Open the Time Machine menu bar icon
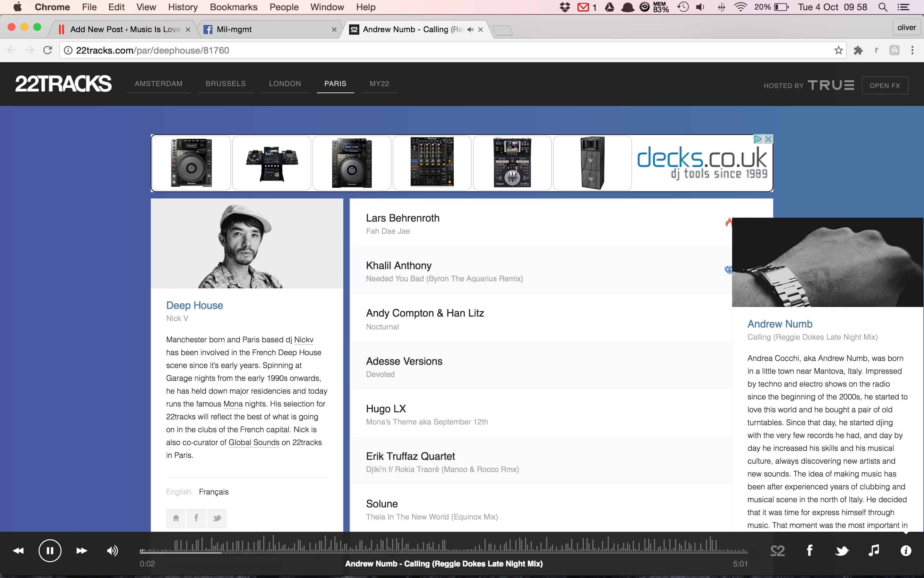Screen dimensions: 924x578 (x=683, y=7)
